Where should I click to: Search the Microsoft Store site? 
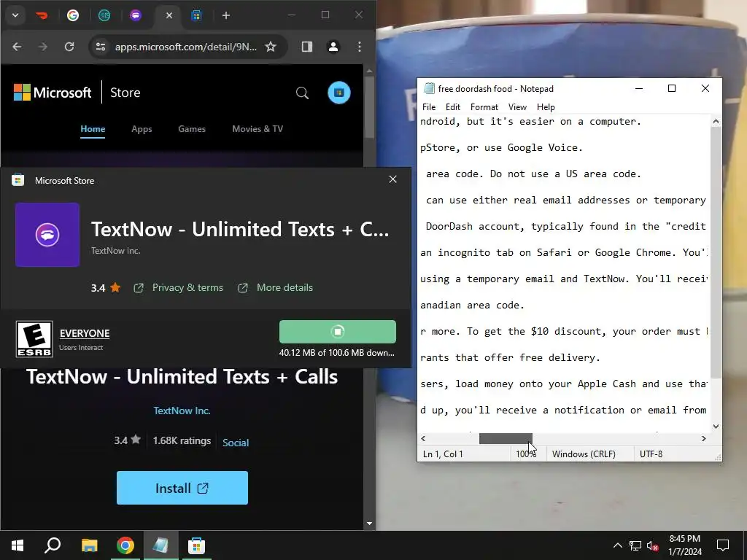(x=302, y=93)
